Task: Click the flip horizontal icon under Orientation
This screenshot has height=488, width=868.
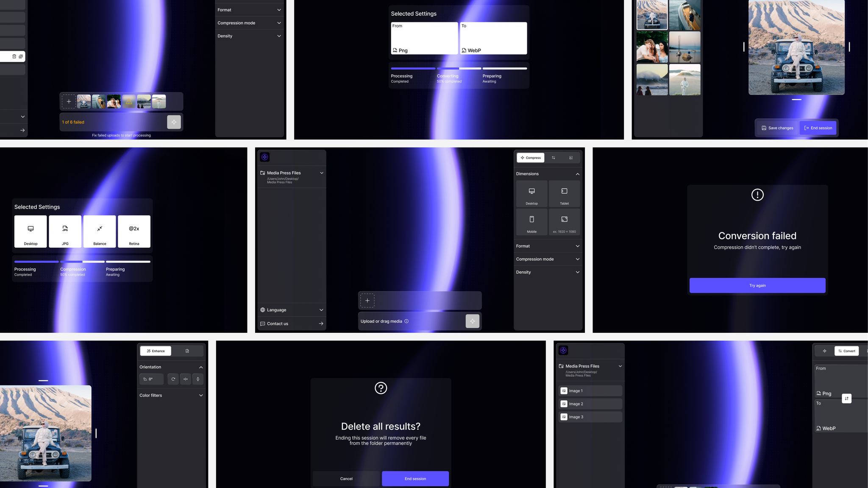Action: click(x=186, y=379)
